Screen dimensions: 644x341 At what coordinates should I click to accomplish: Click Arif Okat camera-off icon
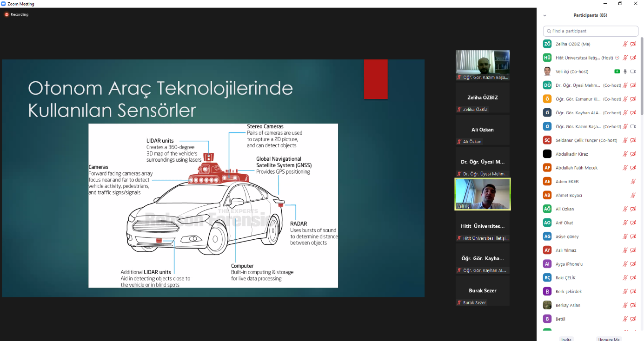coord(633,223)
